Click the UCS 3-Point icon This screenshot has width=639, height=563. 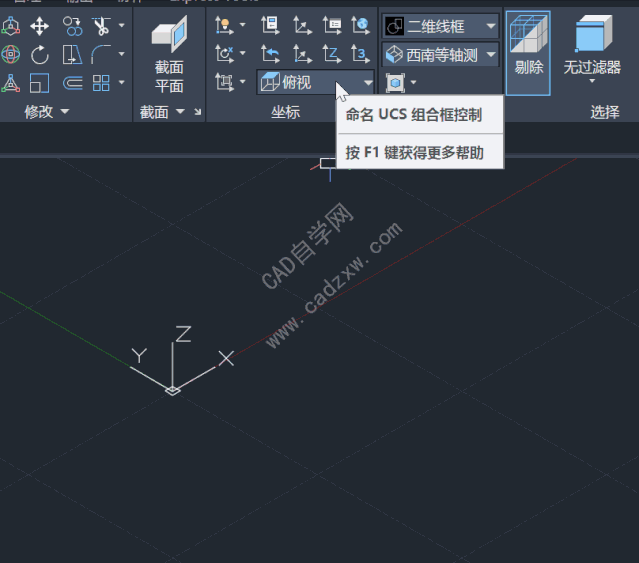[361, 54]
